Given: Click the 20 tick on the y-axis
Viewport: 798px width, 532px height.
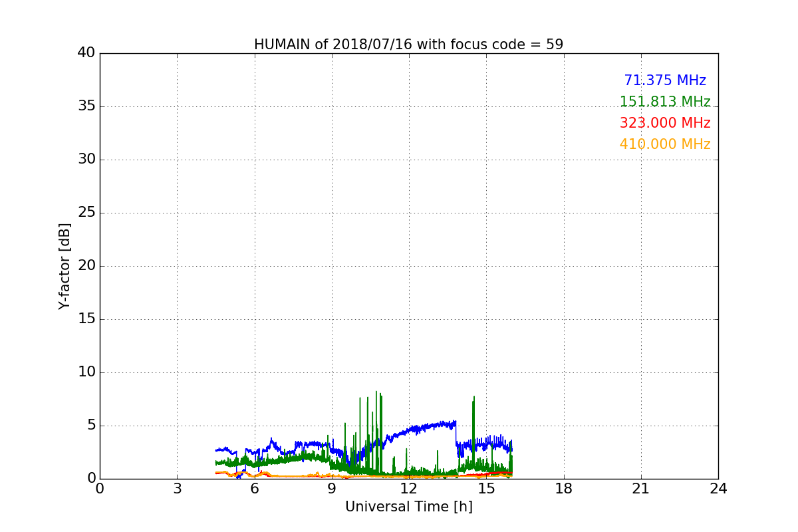Looking at the screenshot, I should point(86,266).
